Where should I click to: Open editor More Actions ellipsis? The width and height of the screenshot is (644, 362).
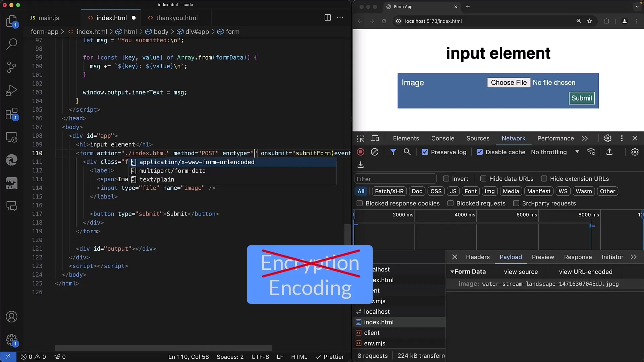coord(340,18)
